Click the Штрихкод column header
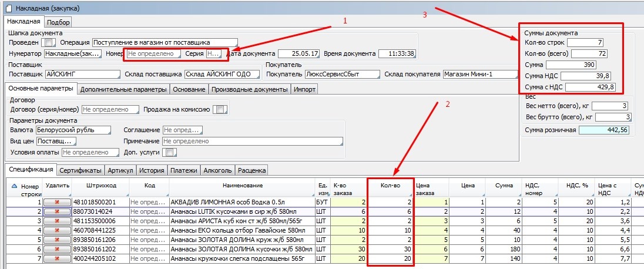The height and width of the screenshot is (269, 644). click(x=100, y=186)
